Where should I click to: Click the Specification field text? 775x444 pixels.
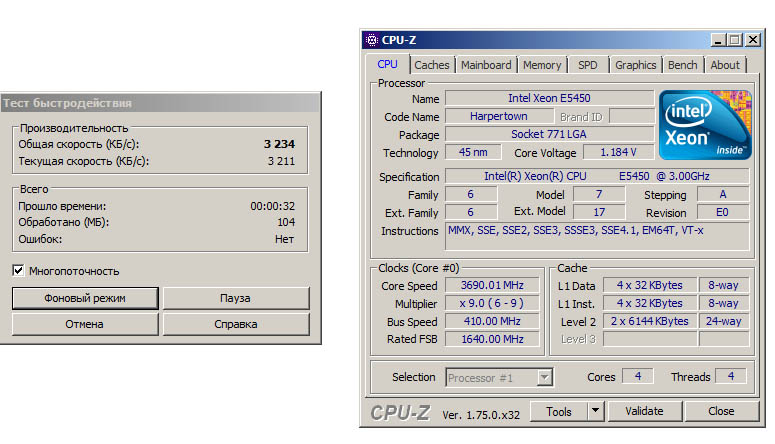pos(597,176)
